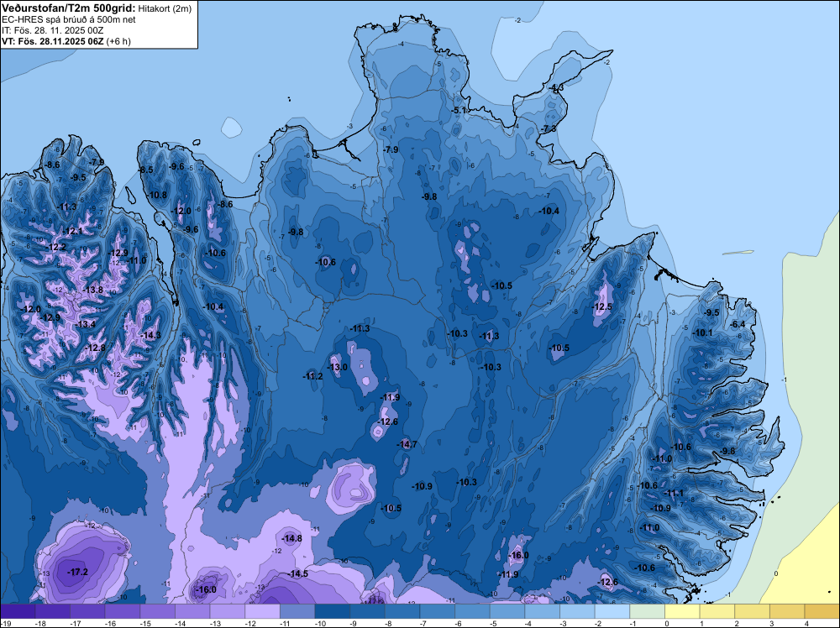Viewport: 840px width, 628px height.
Task: Click legend swatch between -19 and -18
Action: point(18,611)
